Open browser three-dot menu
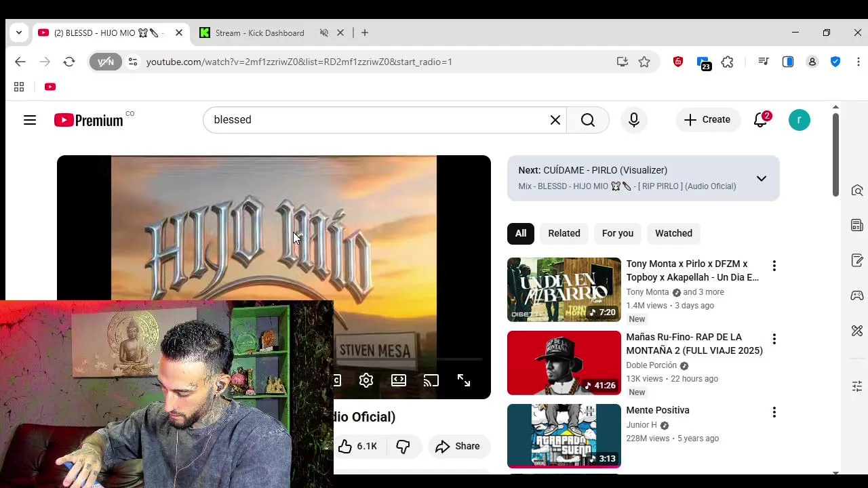This screenshot has height=488, width=868. (859, 62)
